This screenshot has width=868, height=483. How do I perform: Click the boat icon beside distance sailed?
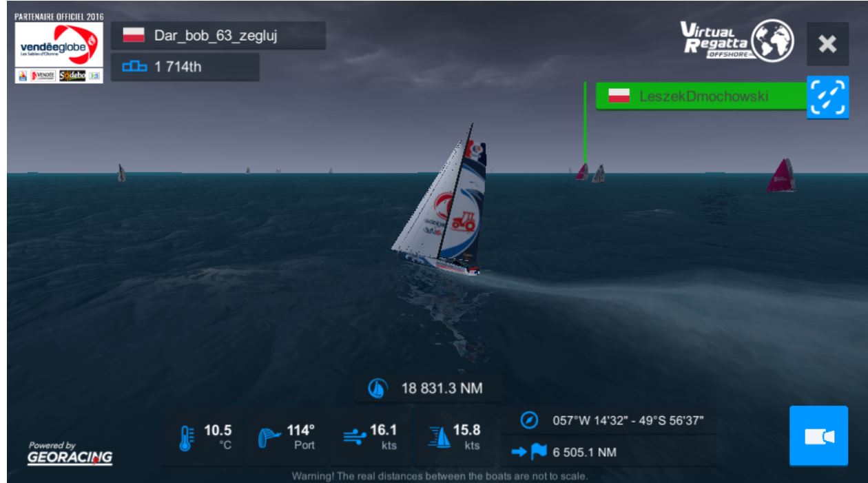tap(378, 389)
